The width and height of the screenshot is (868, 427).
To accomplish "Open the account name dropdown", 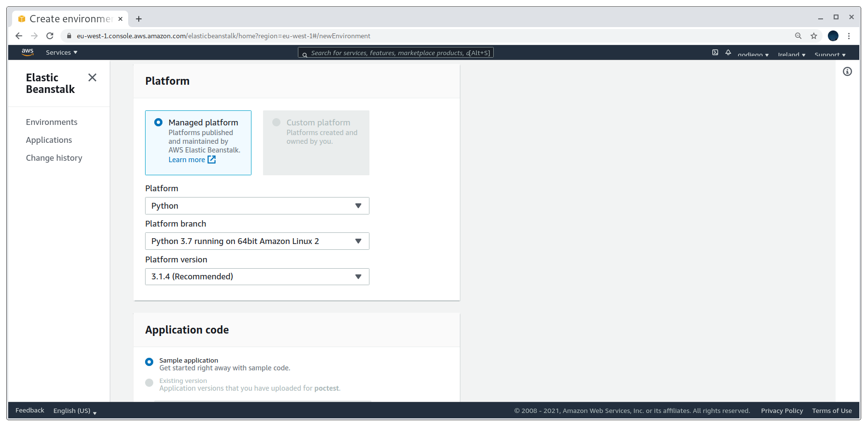I will [753, 54].
